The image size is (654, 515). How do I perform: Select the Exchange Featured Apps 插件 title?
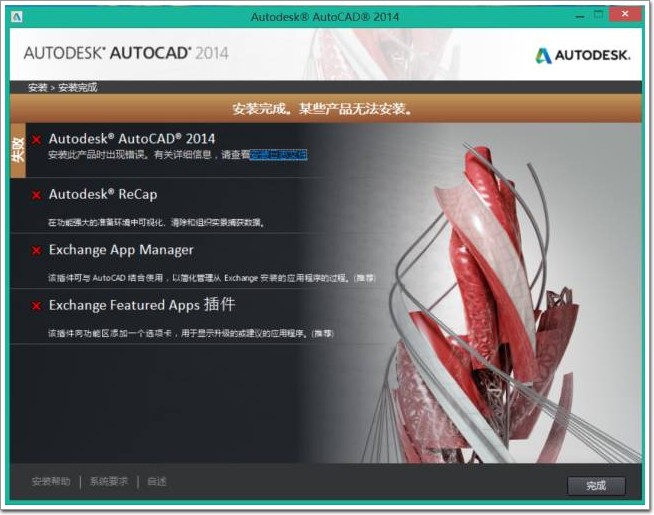(142, 305)
